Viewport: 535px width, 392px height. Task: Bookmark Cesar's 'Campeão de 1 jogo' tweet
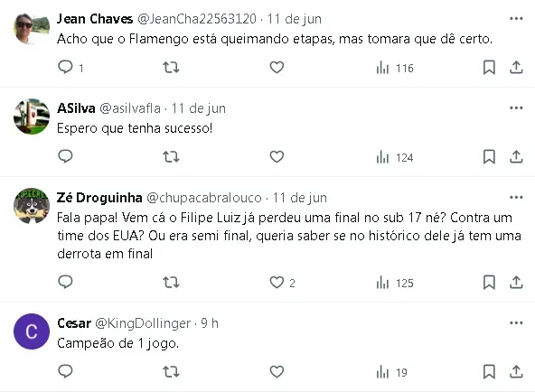point(489,371)
